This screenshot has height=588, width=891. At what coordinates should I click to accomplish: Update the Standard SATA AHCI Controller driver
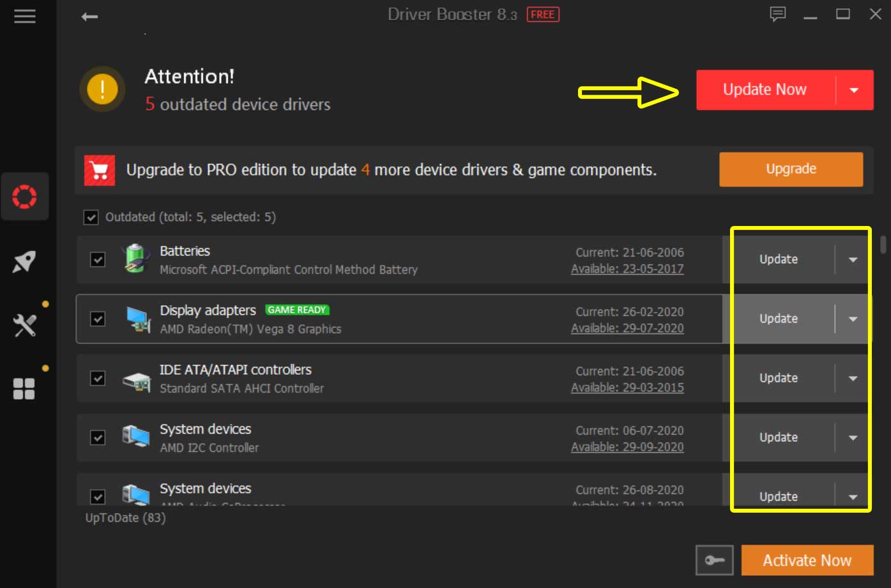coord(779,378)
